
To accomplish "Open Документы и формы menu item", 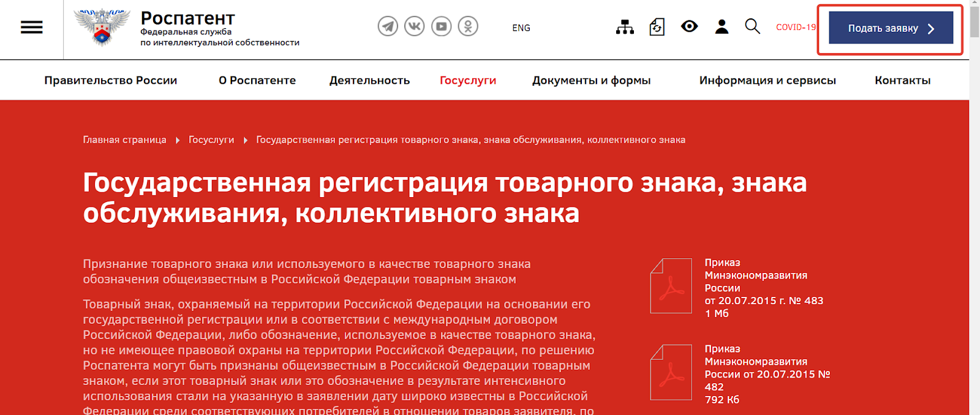I will (592, 80).
